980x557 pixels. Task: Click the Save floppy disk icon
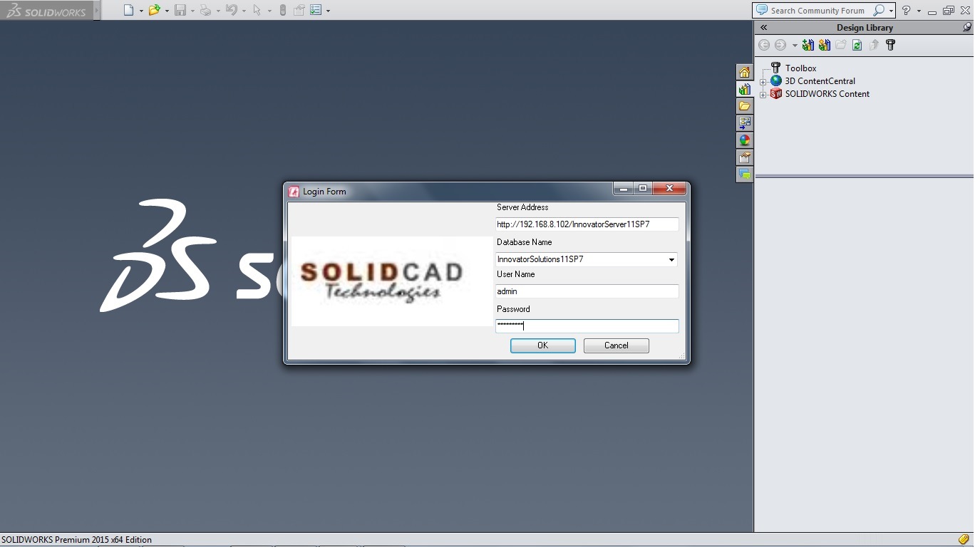pyautogui.click(x=180, y=10)
